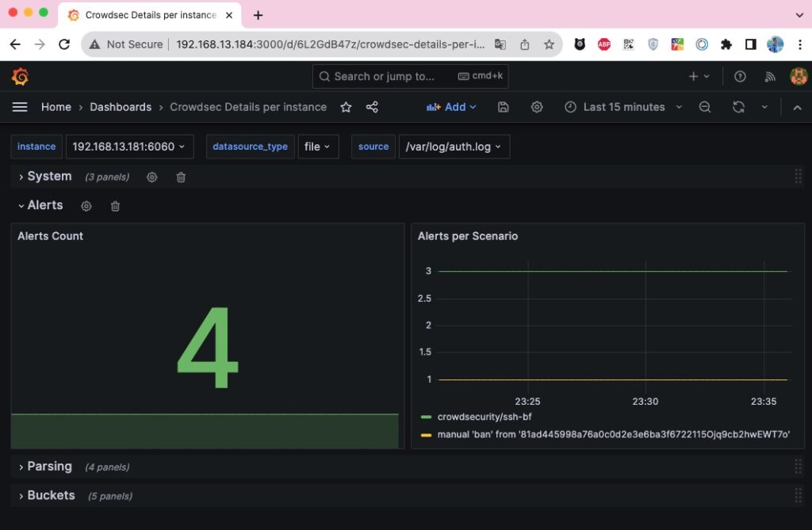Share the dashboard via share icon
The width and height of the screenshot is (812, 530).
(372, 107)
